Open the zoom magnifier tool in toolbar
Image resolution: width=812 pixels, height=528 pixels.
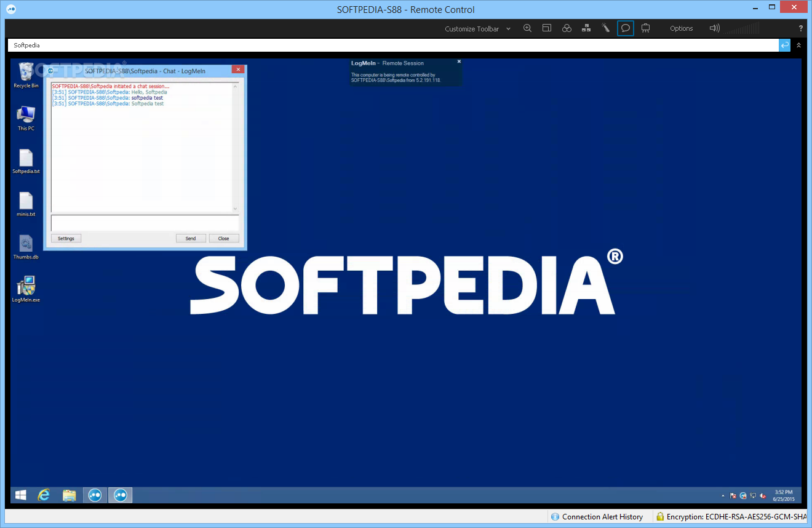(527, 28)
